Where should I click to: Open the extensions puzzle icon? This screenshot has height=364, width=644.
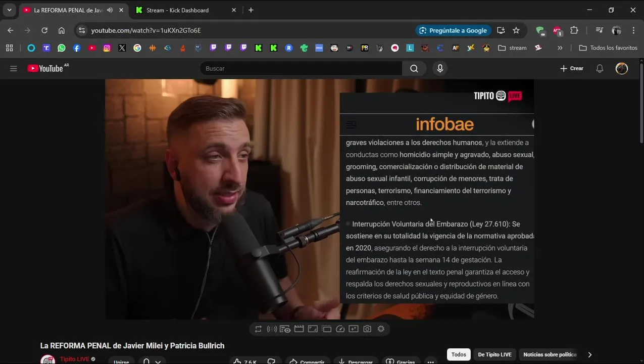tap(574, 30)
